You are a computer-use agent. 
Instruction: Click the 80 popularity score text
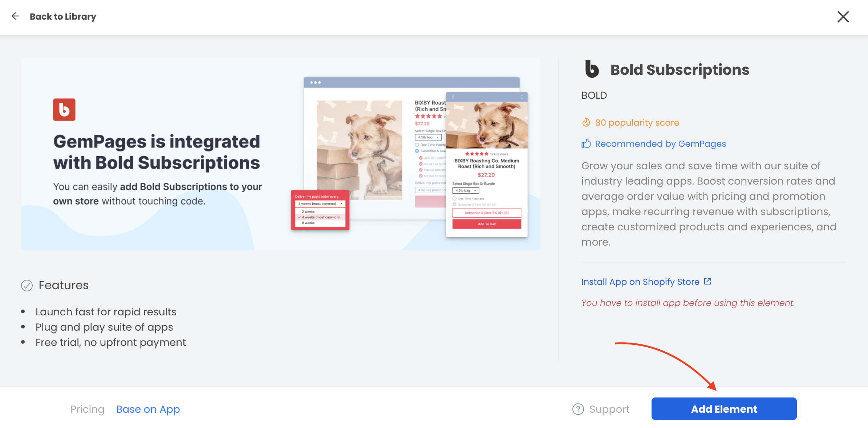(x=637, y=122)
